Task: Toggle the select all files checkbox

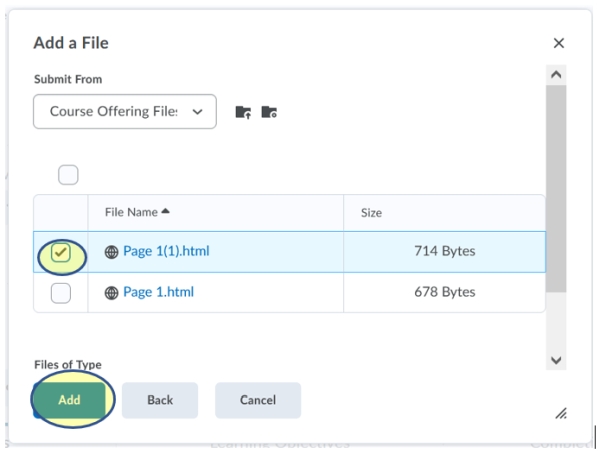Action: click(x=68, y=175)
